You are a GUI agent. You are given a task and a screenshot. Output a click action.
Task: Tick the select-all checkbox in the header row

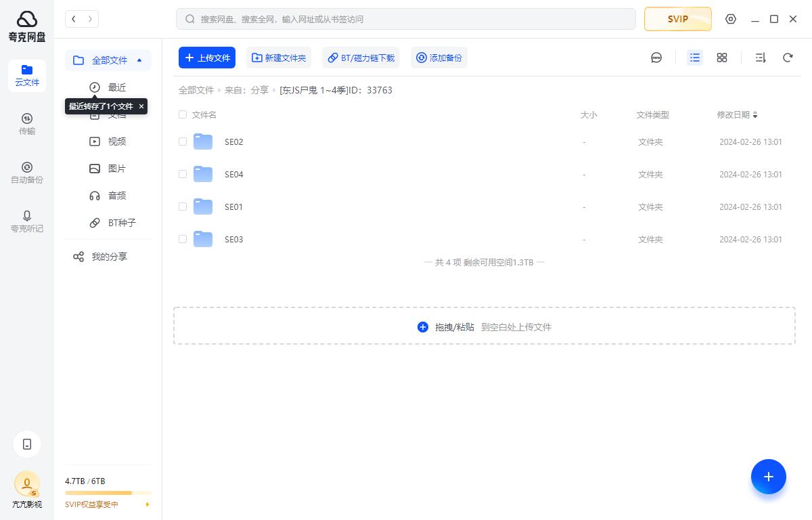tap(183, 114)
